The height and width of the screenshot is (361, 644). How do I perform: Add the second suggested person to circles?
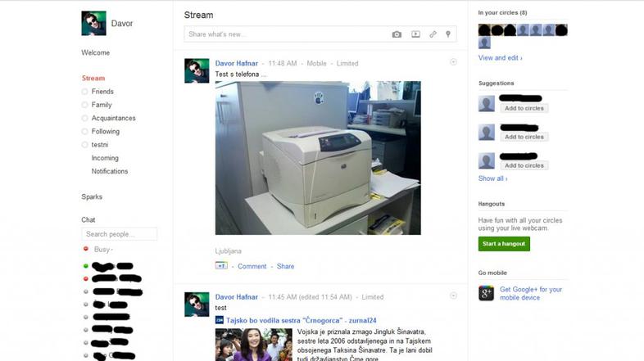point(524,137)
